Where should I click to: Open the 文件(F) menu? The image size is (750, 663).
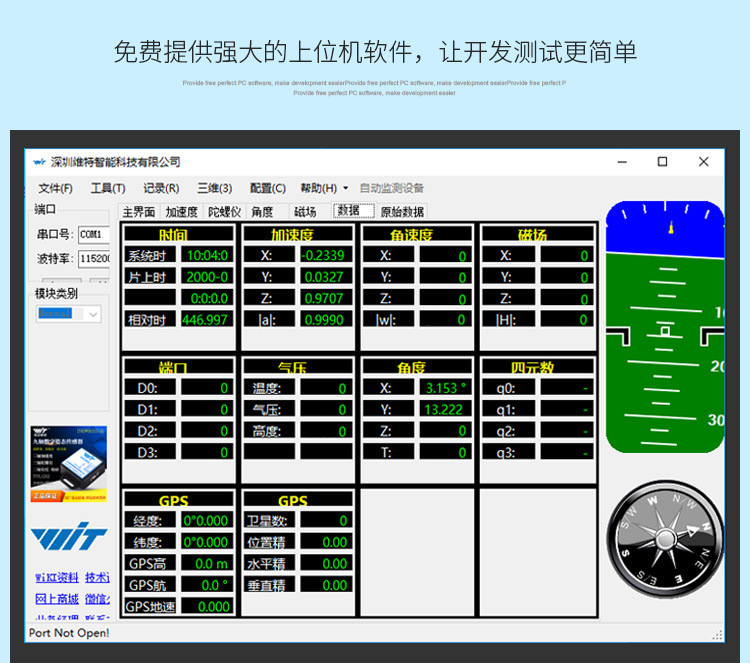tap(55, 188)
